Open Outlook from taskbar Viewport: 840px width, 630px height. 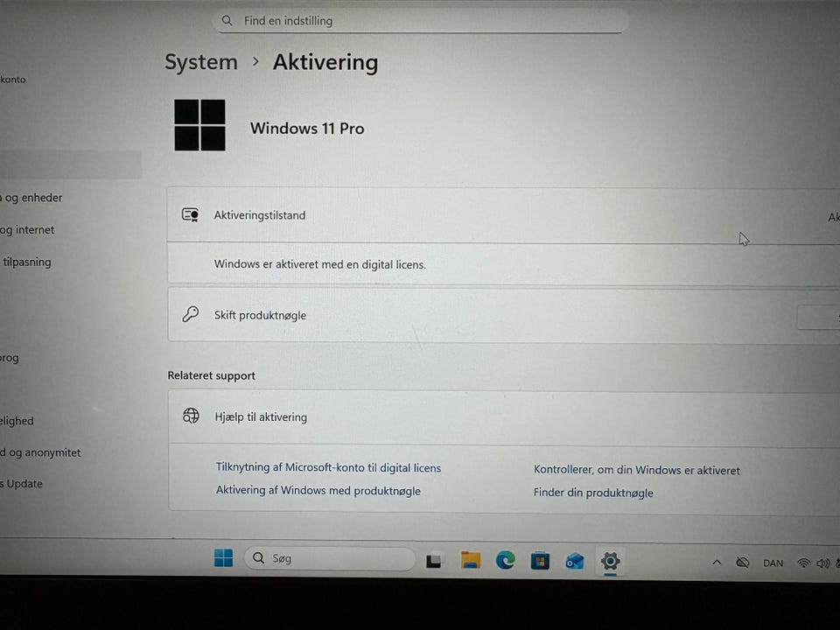(575, 562)
